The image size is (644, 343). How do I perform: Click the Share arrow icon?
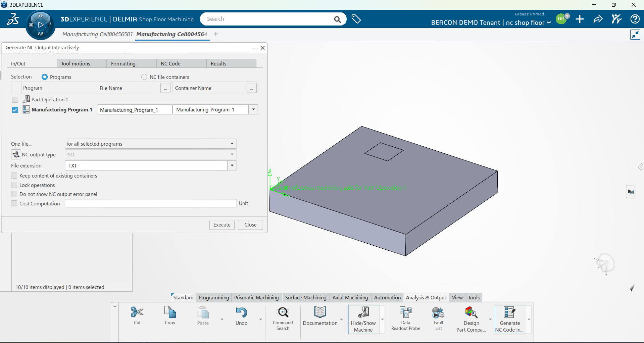click(598, 19)
